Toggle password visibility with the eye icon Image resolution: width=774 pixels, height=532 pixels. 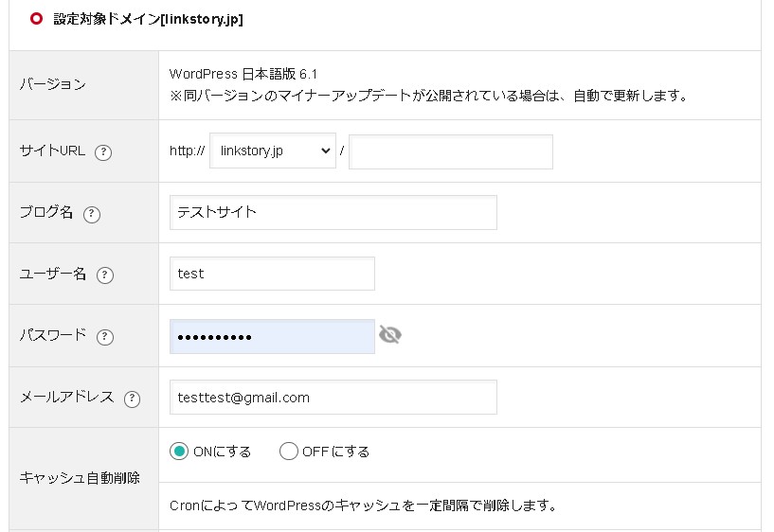(x=390, y=335)
